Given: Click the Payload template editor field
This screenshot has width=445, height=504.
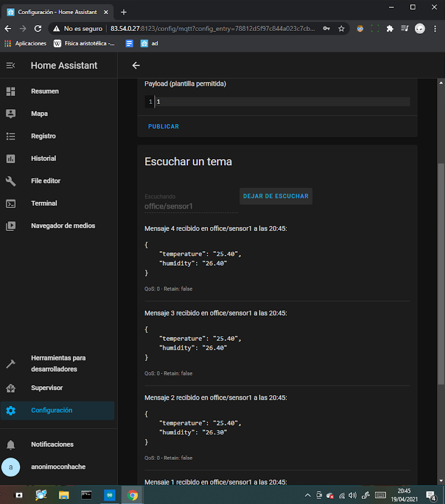Looking at the screenshot, I should coord(280,101).
